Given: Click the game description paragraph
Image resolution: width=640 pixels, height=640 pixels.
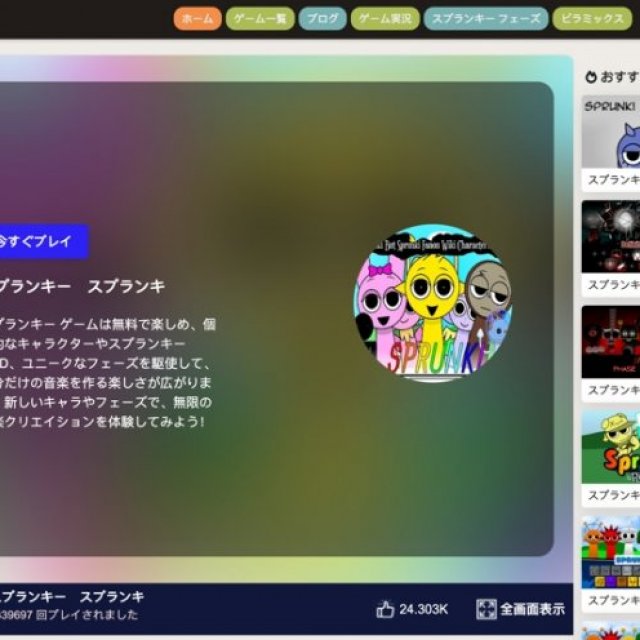Looking at the screenshot, I should pos(107,373).
